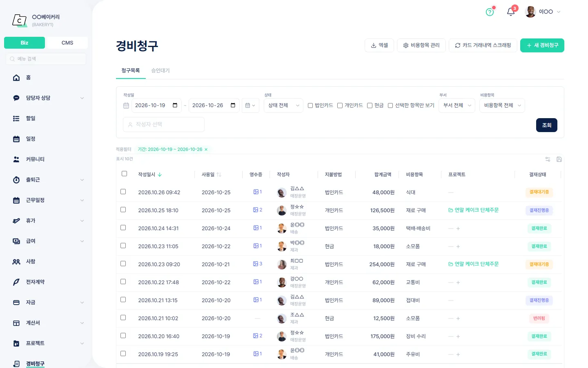Click 카드 거래내역 스크래핑 button
This screenshot has width=588, height=368.
click(x=483, y=45)
